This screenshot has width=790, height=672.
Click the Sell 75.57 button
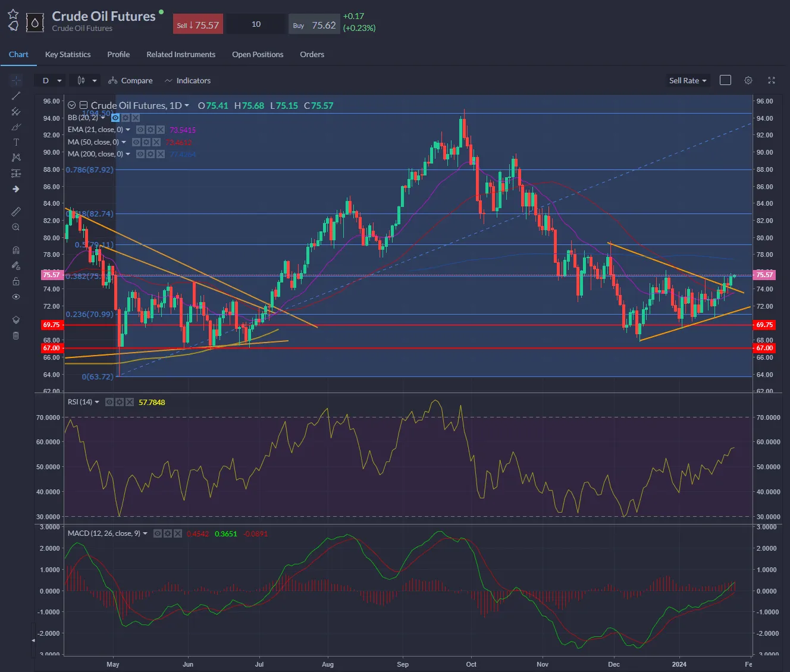click(198, 24)
